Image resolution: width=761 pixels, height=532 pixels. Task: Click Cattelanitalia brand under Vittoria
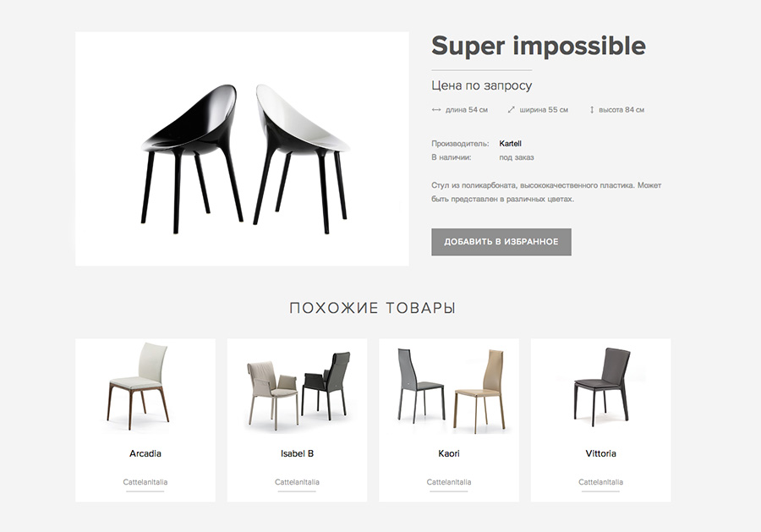(x=601, y=482)
